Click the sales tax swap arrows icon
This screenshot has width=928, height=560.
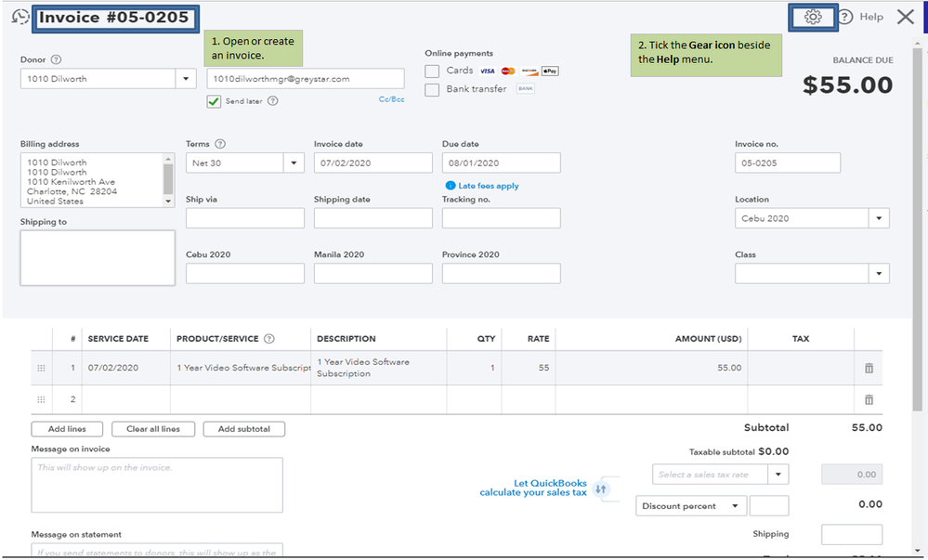[x=600, y=488]
